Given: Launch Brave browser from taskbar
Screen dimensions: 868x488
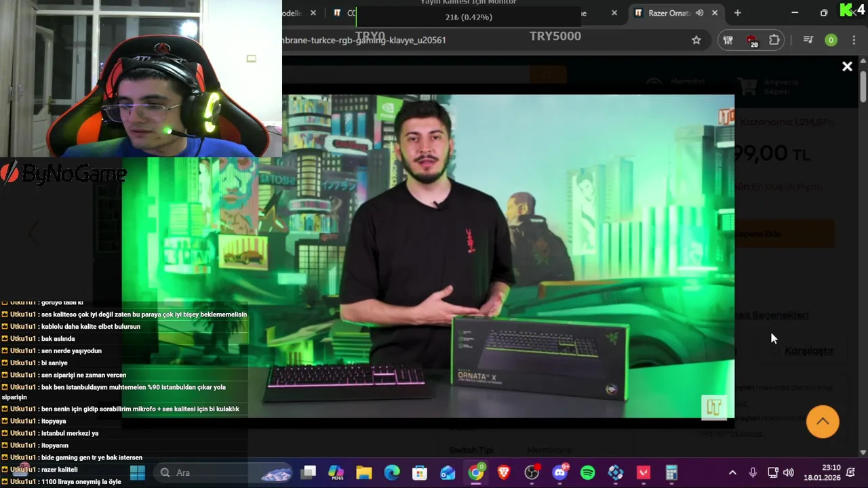Looking at the screenshot, I should click(x=504, y=472).
